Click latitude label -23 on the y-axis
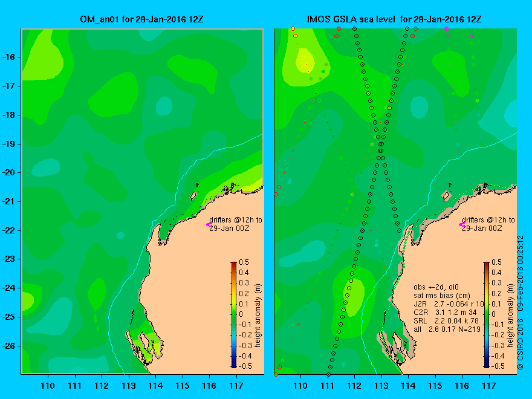Image resolution: width=532 pixels, height=399 pixels. tap(8, 259)
